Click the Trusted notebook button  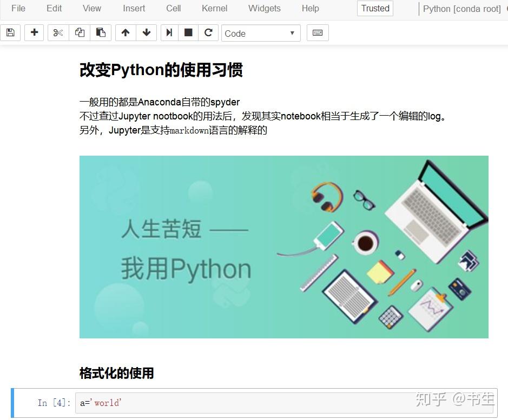[374, 8]
